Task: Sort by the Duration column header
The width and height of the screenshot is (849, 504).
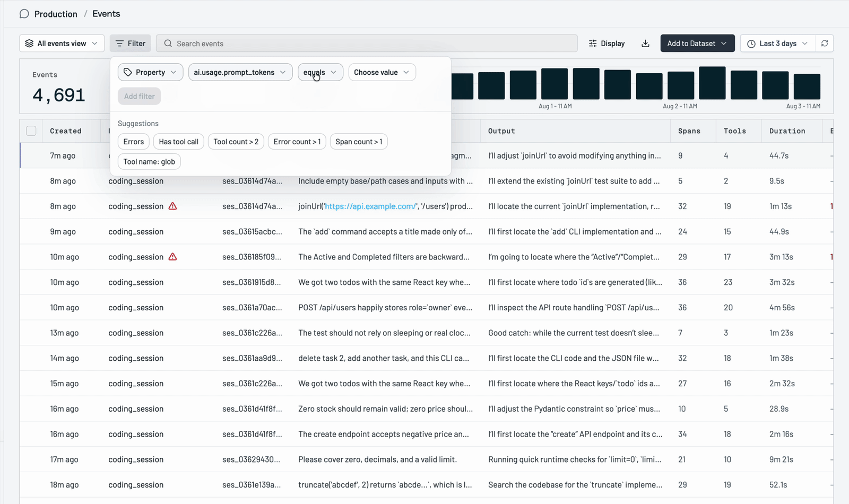Action: (x=787, y=131)
